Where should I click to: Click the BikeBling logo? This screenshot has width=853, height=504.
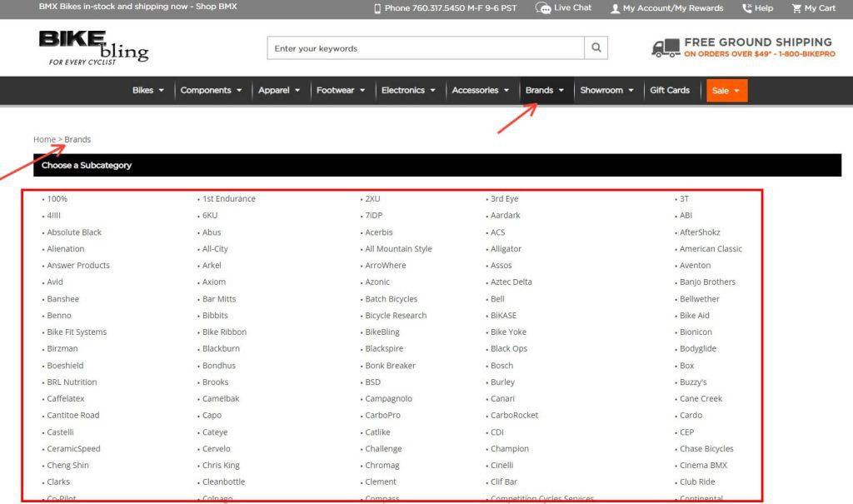pos(92,47)
